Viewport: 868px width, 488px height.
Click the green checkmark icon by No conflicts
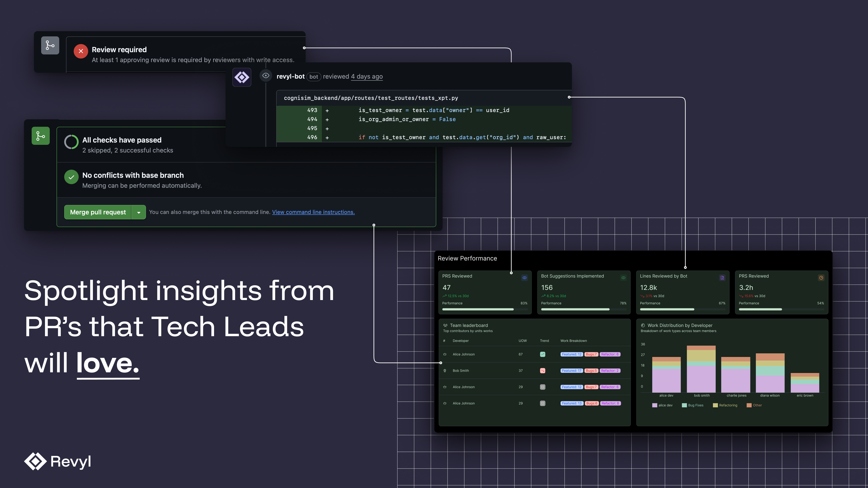71,177
